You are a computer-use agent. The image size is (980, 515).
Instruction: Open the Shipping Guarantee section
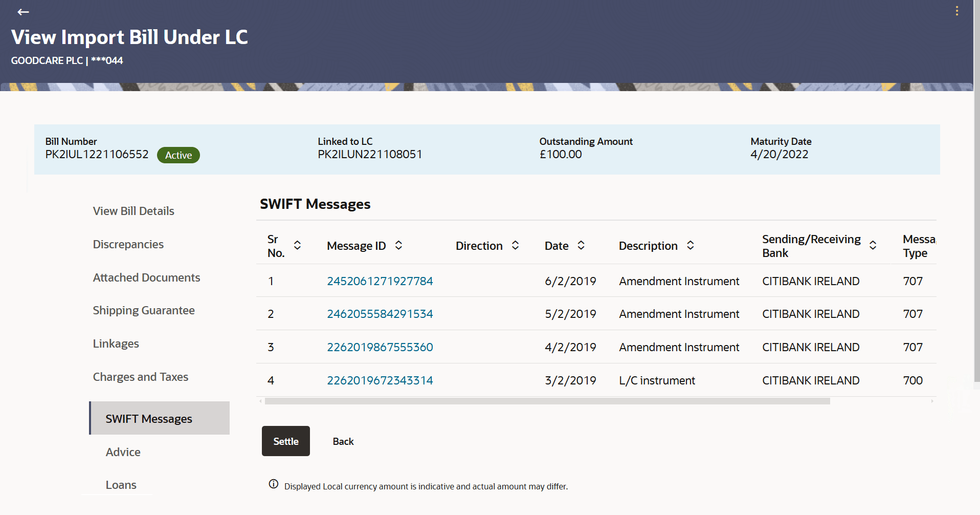pos(144,310)
